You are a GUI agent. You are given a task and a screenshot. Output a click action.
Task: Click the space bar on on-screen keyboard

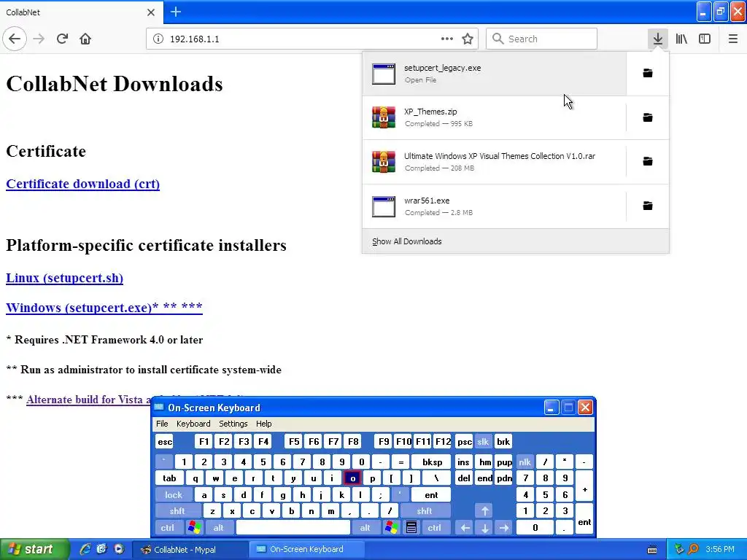pyautogui.click(x=293, y=528)
